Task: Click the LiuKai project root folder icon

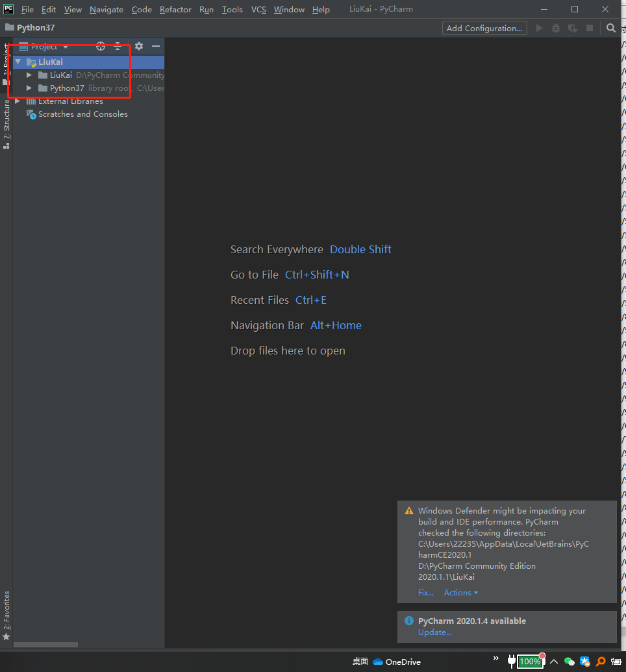Action: (x=31, y=62)
